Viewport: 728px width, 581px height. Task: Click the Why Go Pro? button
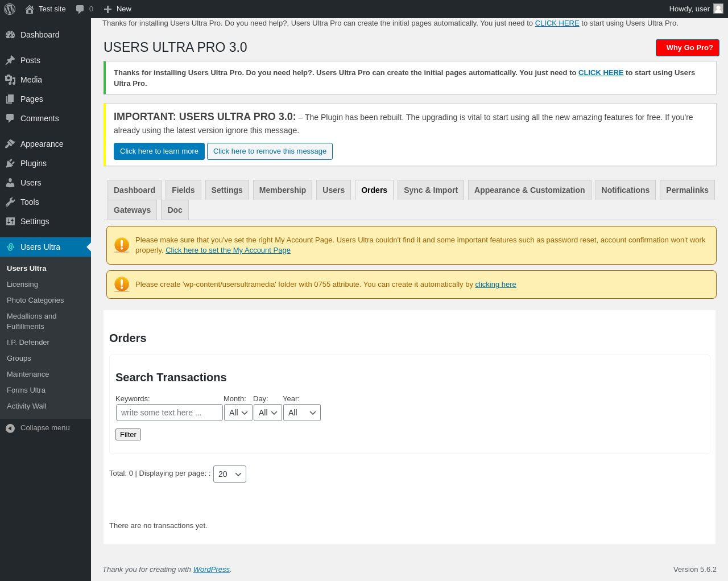688,48
